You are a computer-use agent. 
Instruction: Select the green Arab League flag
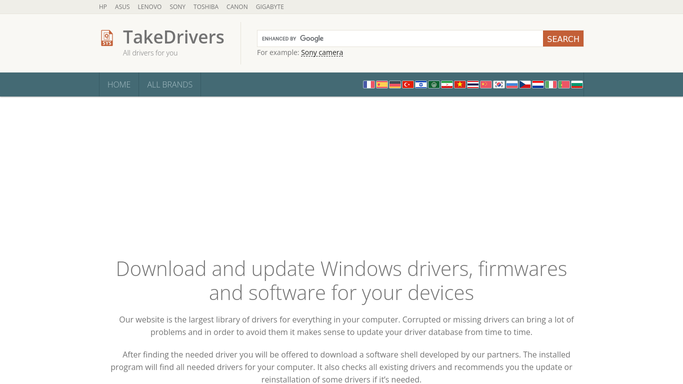pyautogui.click(x=434, y=84)
